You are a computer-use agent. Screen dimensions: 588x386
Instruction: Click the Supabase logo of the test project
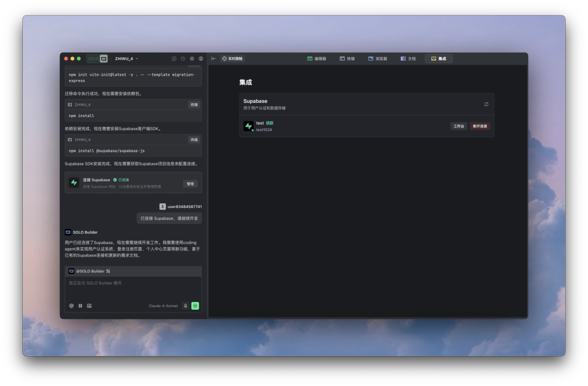point(248,126)
